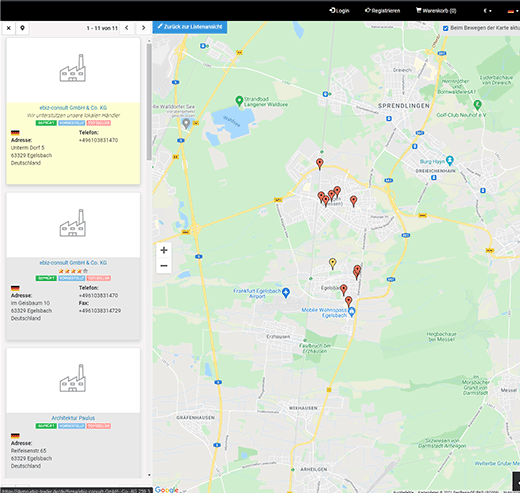The width and height of the screenshot is (520, 493).
Task: Click blue badge on the Unterm Dorf 5 card
Action: tap(72, 123)
